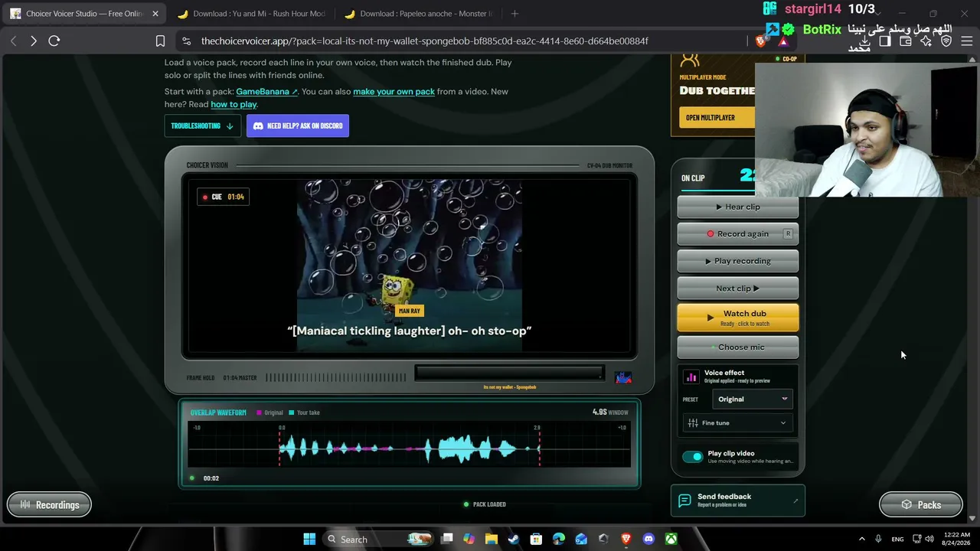This screenshot has height=551, width=980.
Task: Open Microsoft Store from the taskbar
Action: pyautogui.click(x=536, y=540)
